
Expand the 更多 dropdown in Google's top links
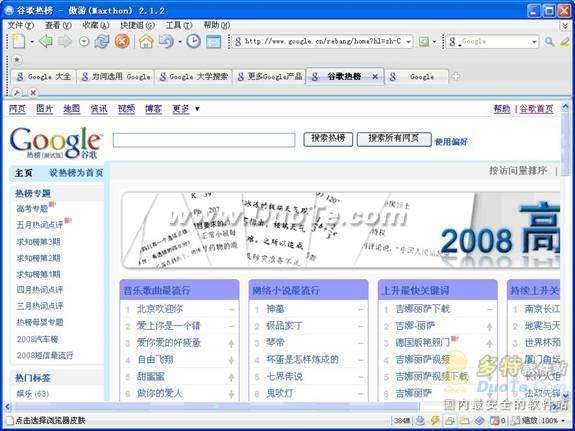click(197, 109)
